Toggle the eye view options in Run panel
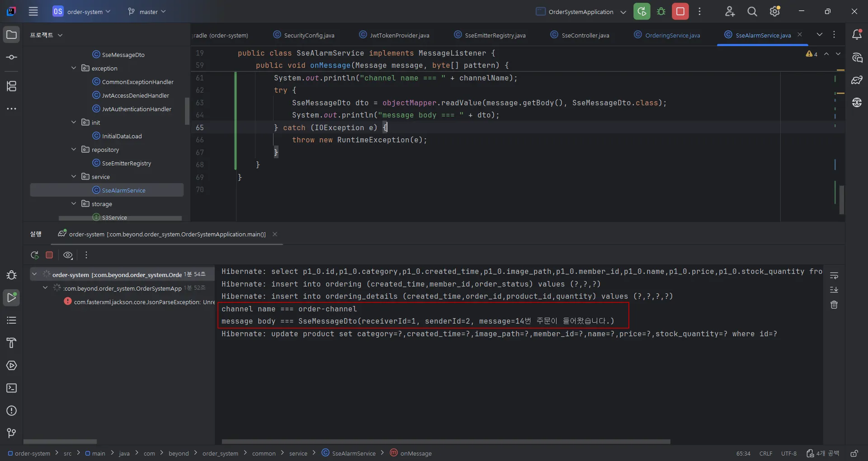This screenshot has width=868, height=461. tap(68, 255)
